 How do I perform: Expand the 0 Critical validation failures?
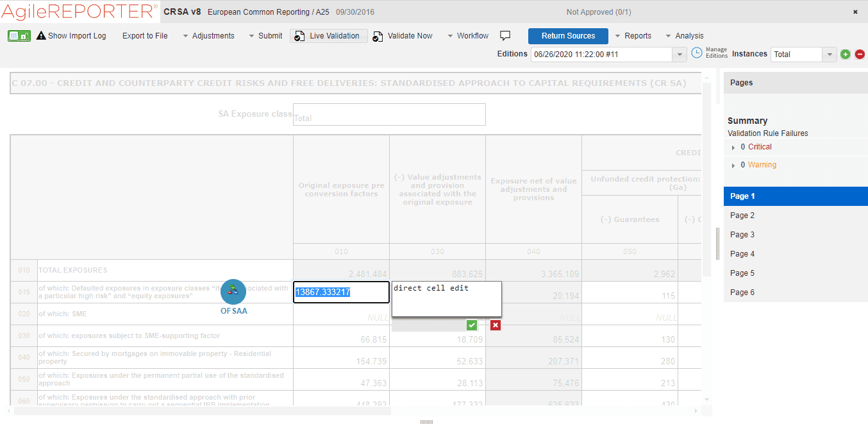[x=733, y=146]
